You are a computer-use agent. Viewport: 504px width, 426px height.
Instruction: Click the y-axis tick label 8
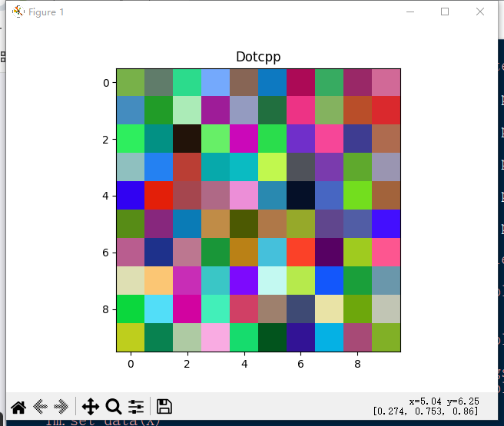[106, 309]
